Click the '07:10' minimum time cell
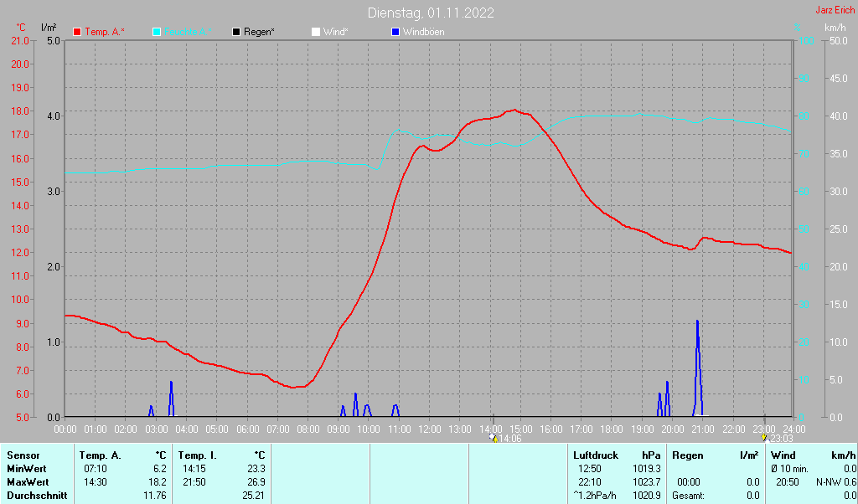 click(x=96, y=469)
